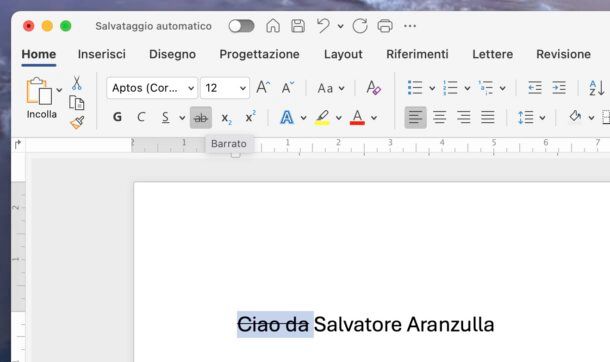Align text right
This screenshot has height=362, width=610.
[464, 117]
